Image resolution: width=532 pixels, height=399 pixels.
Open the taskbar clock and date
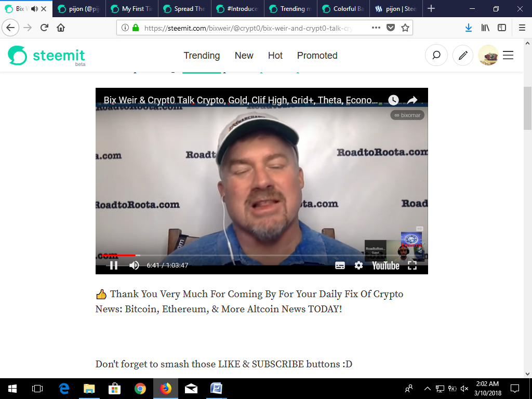(487, 389)
